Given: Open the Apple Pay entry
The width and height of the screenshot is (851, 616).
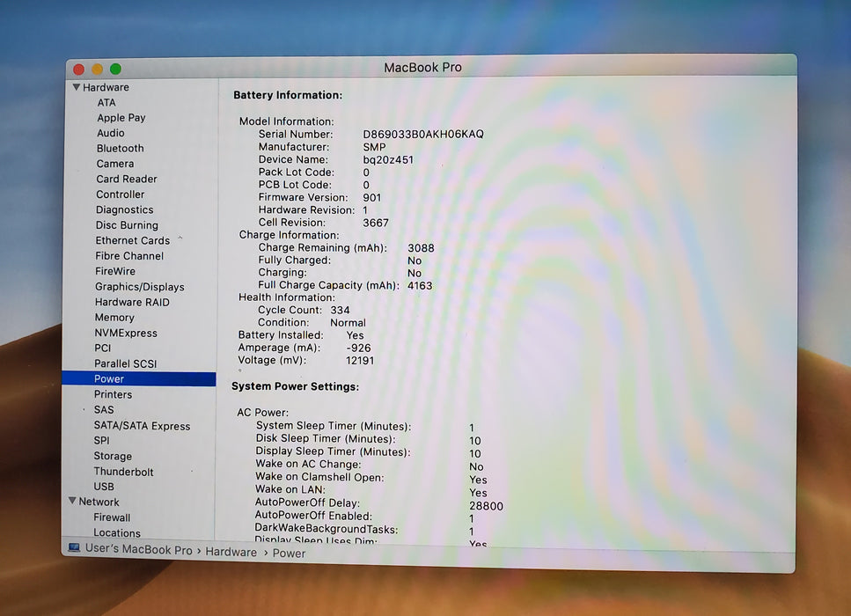Looking at the screenshot, I should click(x=121, y=118).
